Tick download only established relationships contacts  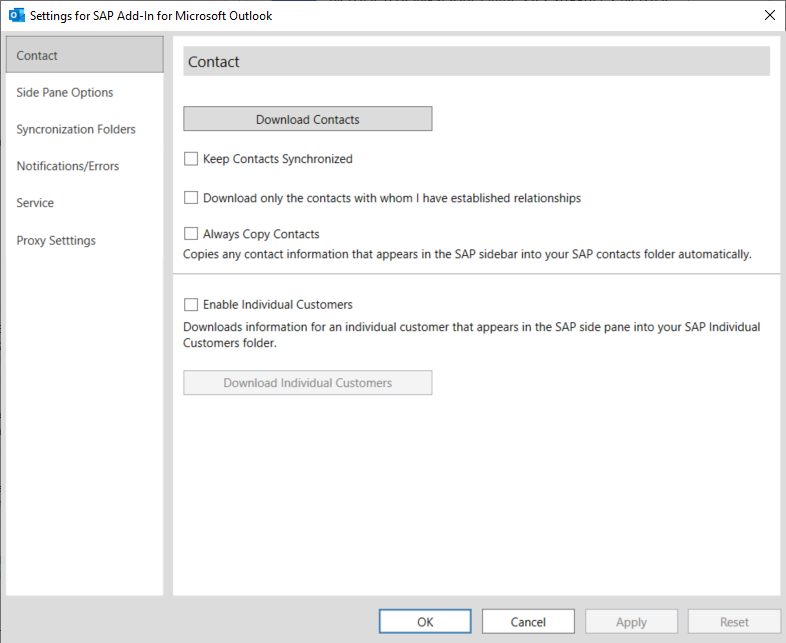tap(191, 197)
